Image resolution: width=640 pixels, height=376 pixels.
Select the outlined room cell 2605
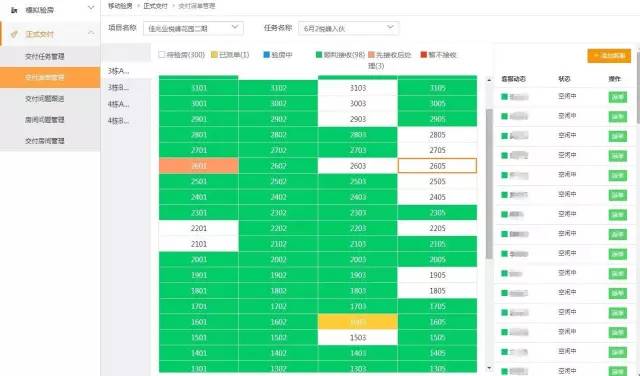point(437,166)
